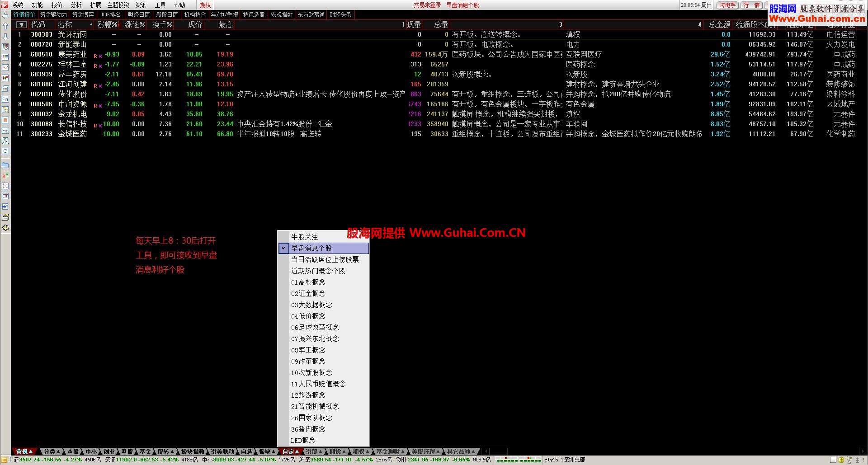Select stock row 300233 金城医药

coord(434,134)
